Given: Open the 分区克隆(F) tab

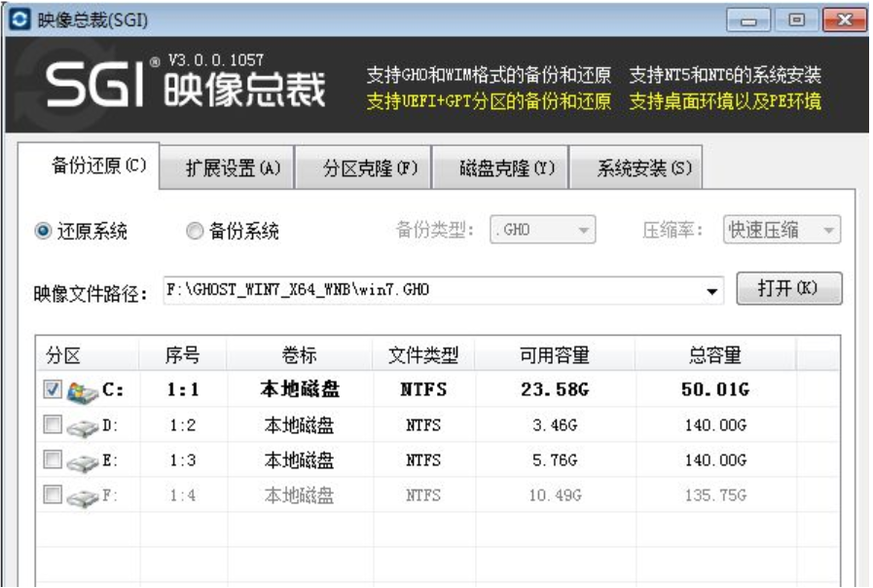Looking at the screenshot, I should coord(370,168).
